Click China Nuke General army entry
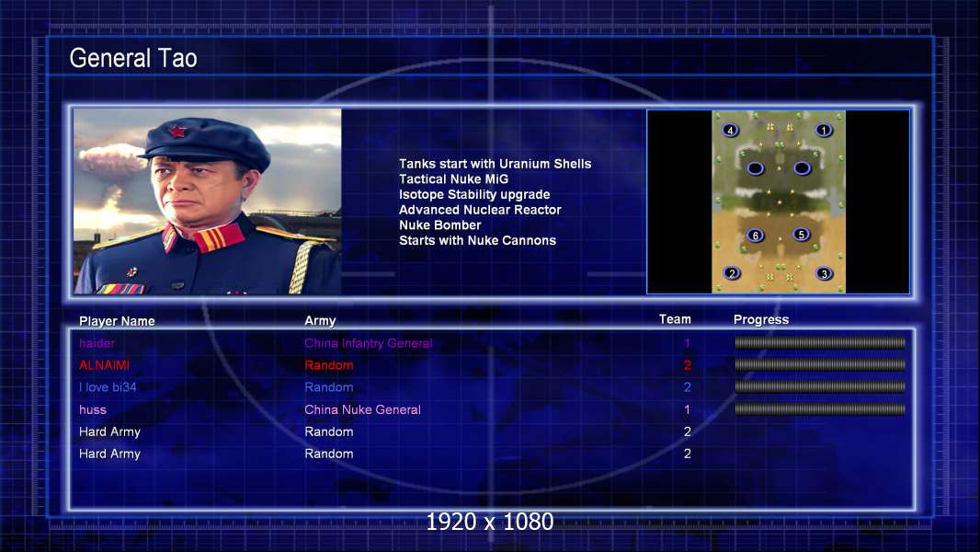The image size is (980, 552). pos(362,409)
